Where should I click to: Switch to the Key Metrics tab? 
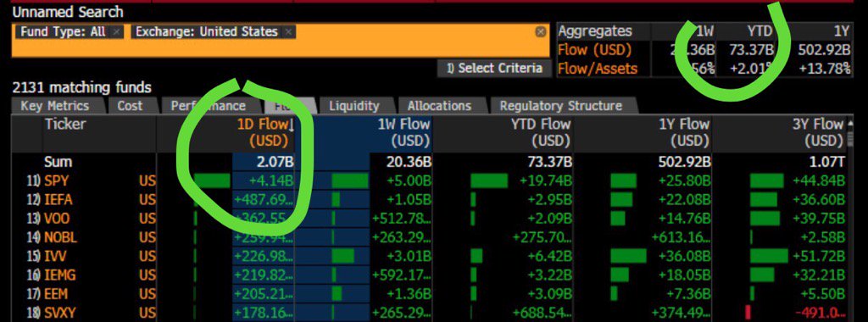[x=54, y=106]
